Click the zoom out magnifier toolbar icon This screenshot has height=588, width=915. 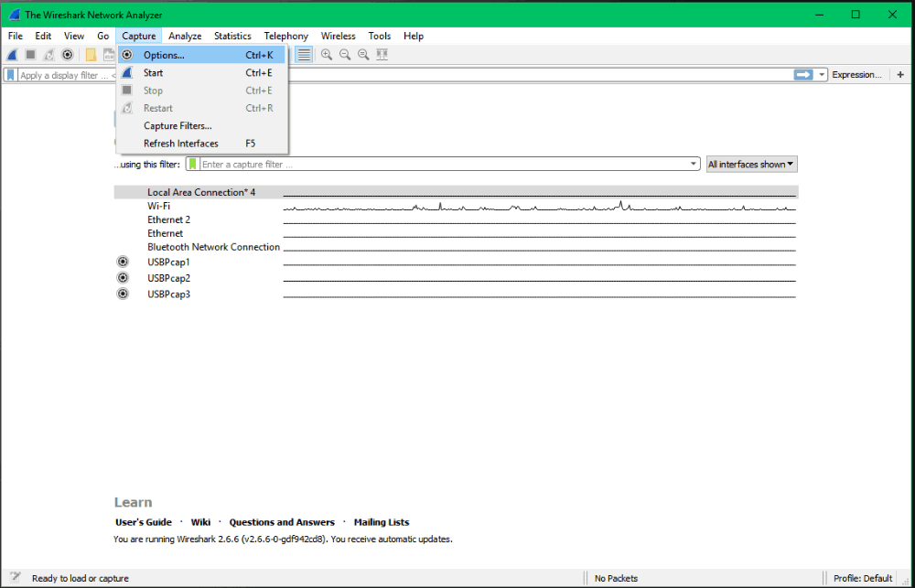coord(345,55)
